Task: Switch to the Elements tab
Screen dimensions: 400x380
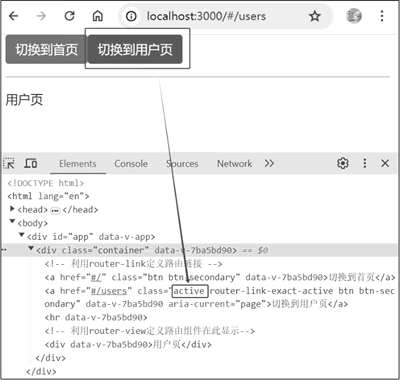Action: tap(78, 164)
